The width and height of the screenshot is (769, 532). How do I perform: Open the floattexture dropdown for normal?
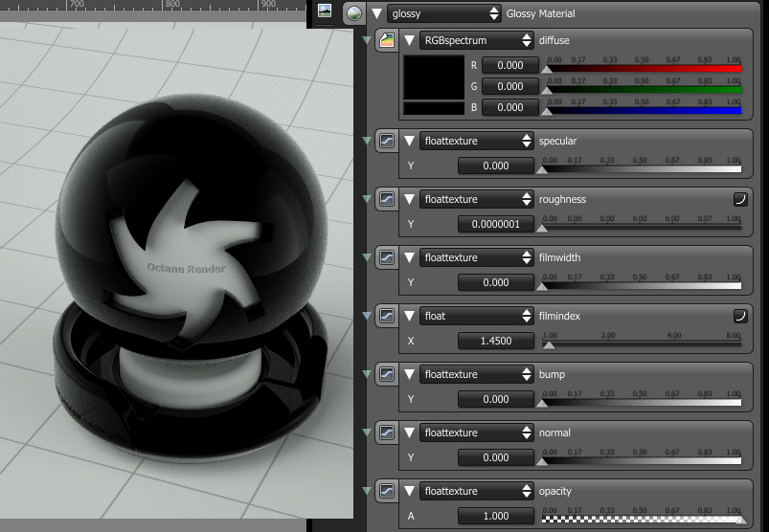[477, 432]
